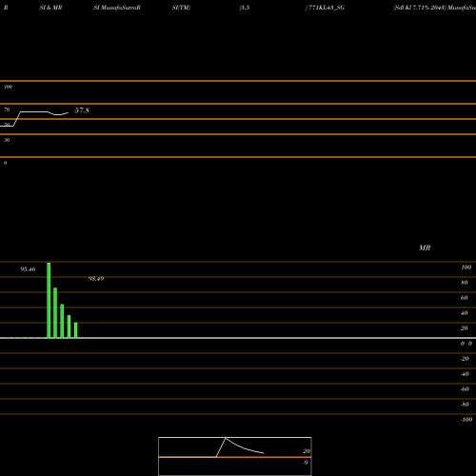Click the MR axis label -20
The image size is (476, 476).
tap(465, 359)
